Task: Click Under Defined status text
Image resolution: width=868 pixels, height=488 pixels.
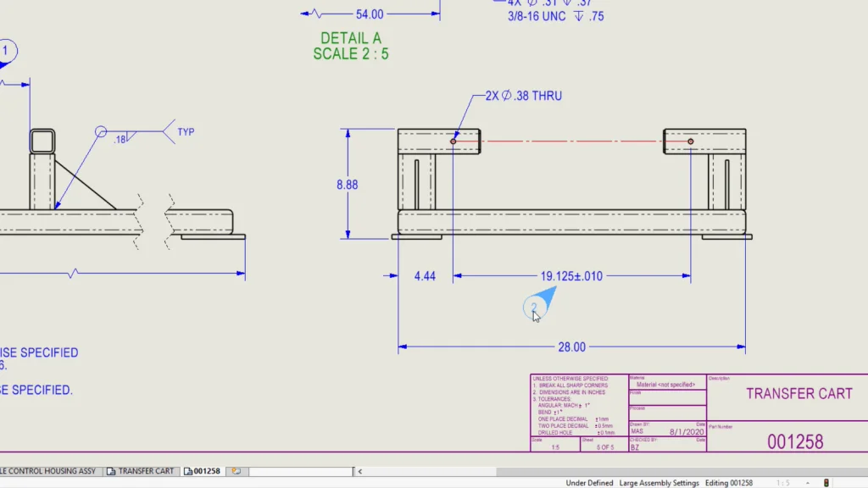Action: tap(589, 483)
